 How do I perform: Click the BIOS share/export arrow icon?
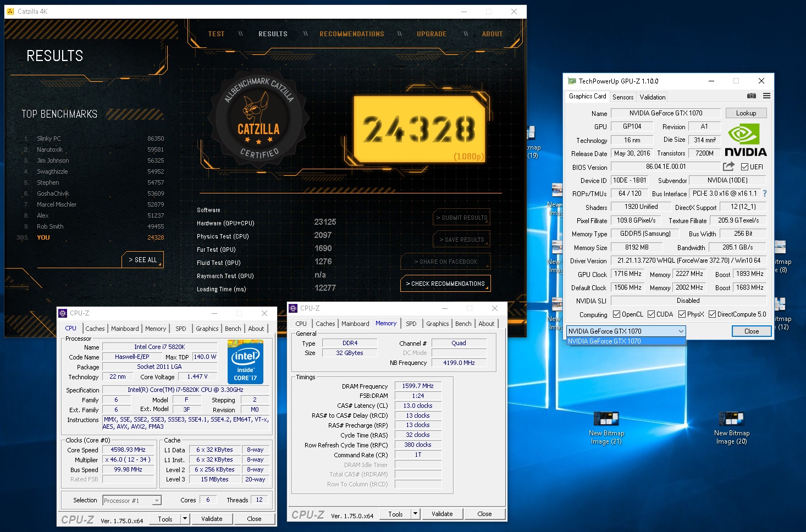point(728,167)
